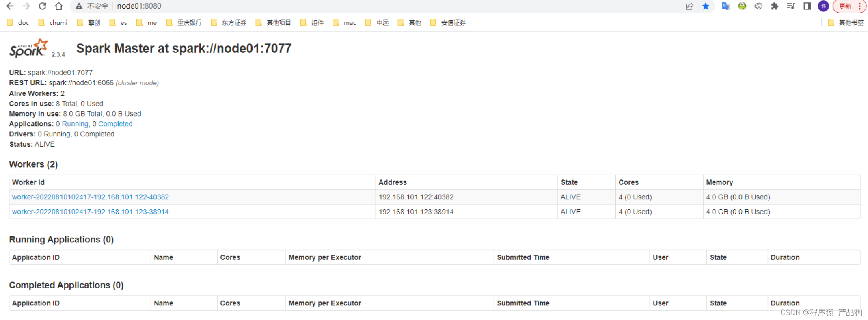Open the es bookmark folder
The image size is (868, 320).
[x=119, y=23]
